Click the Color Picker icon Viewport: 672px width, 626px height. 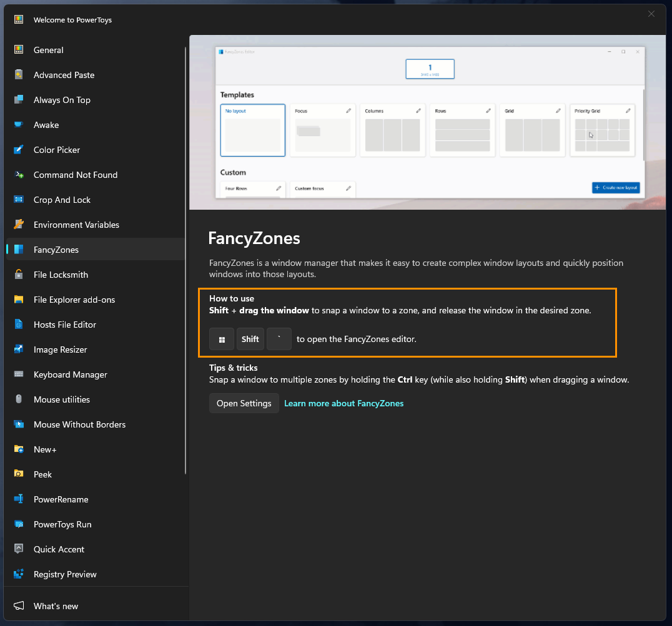(x=19, y=149)
